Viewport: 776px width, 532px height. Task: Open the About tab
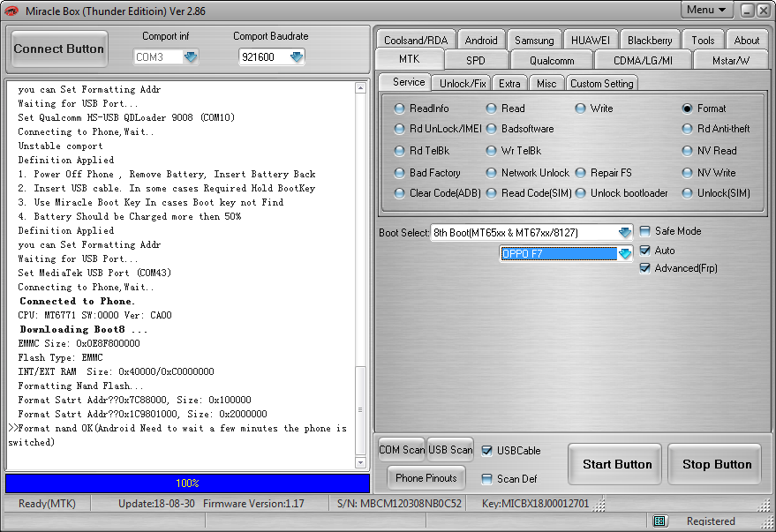[746, 40]
